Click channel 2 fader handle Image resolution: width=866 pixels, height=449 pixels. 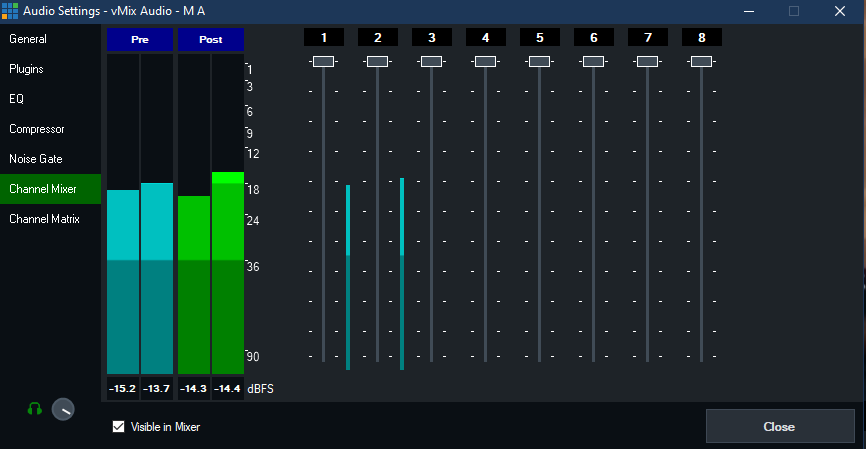click(377, 62)
